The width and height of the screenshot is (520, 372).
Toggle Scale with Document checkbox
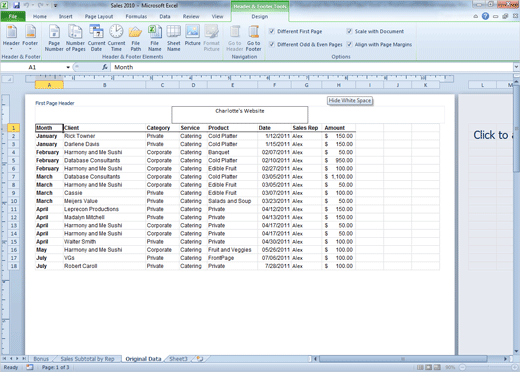[x=349, y=31]
